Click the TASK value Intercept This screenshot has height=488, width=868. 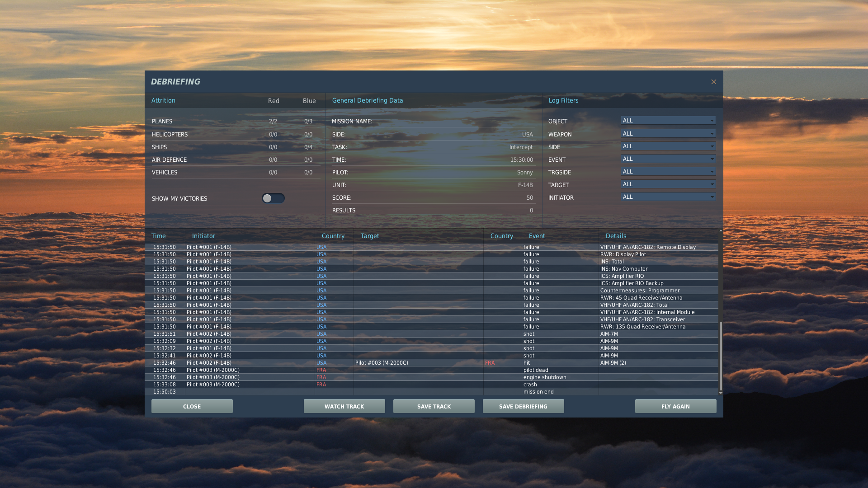point(521,147)
